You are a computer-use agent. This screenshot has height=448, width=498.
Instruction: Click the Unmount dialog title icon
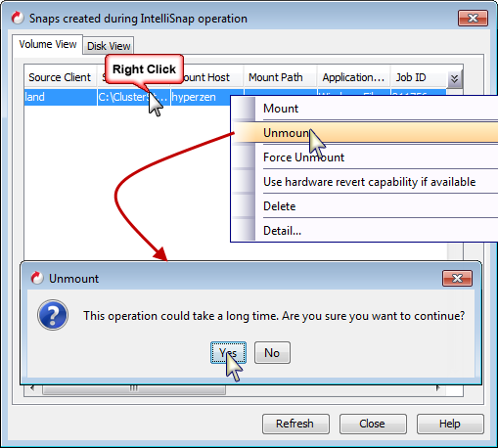pos(37,278)
